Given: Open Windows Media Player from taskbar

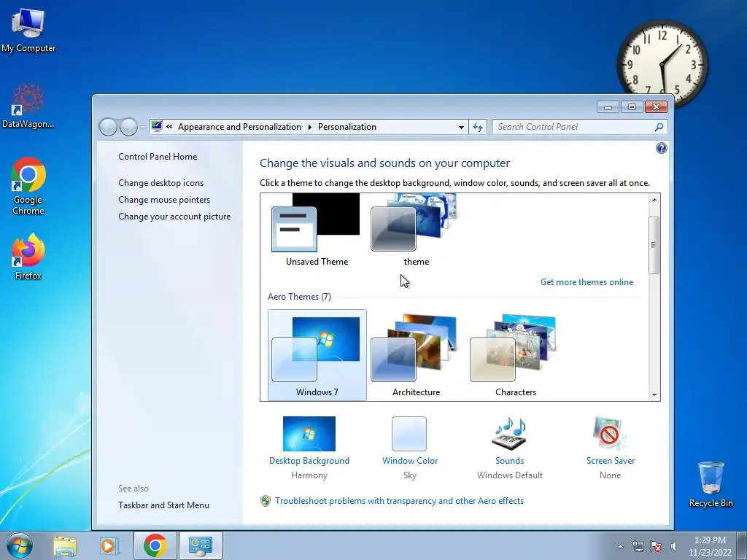Looking at the screenshot, I should pyautogui.click(x=109, y=545).
